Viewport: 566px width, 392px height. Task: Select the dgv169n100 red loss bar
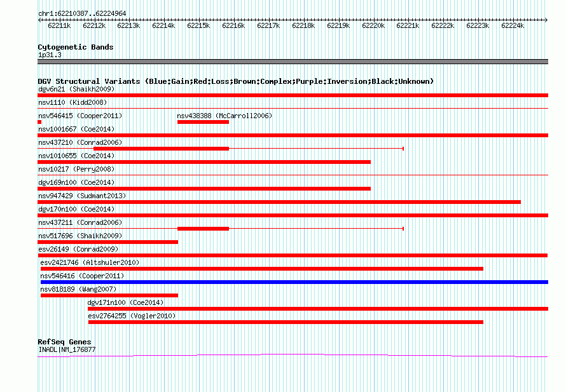(204, 189)
